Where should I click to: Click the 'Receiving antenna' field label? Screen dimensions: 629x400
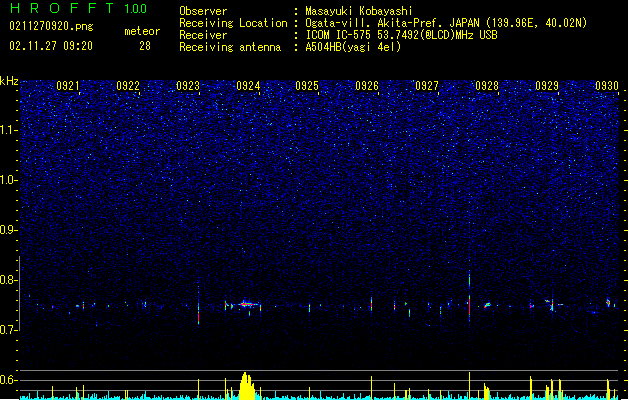(x=230, y=47)
